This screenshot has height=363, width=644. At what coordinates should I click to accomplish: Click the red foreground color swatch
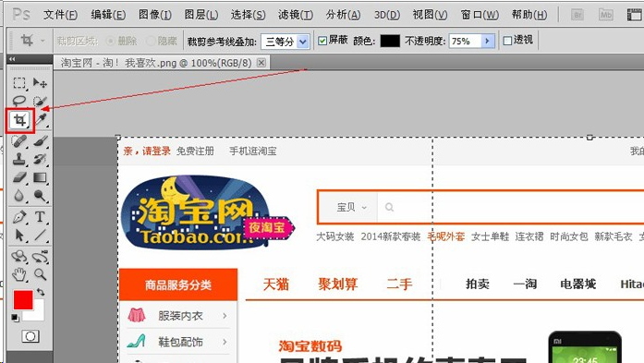pyautogui.click(x=23, y=300)
